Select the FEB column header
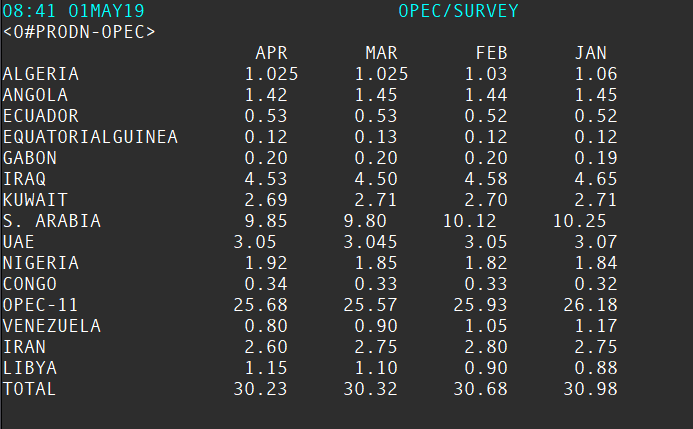 click(x=491, y=53)
